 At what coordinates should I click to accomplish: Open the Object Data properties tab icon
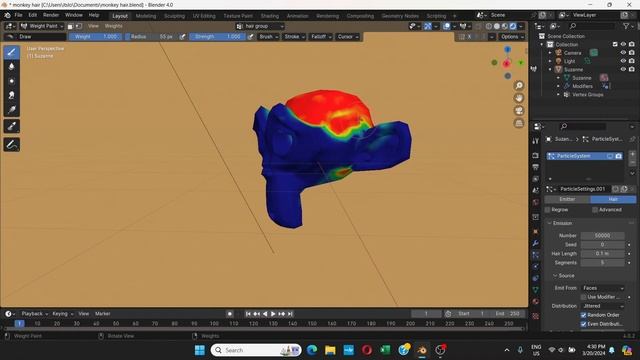[536, 290]
